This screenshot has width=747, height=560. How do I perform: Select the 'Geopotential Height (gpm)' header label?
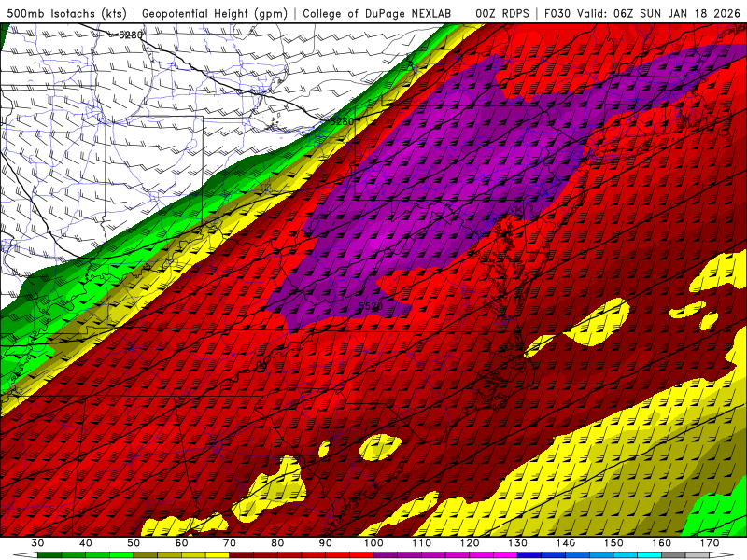[215, 13]
